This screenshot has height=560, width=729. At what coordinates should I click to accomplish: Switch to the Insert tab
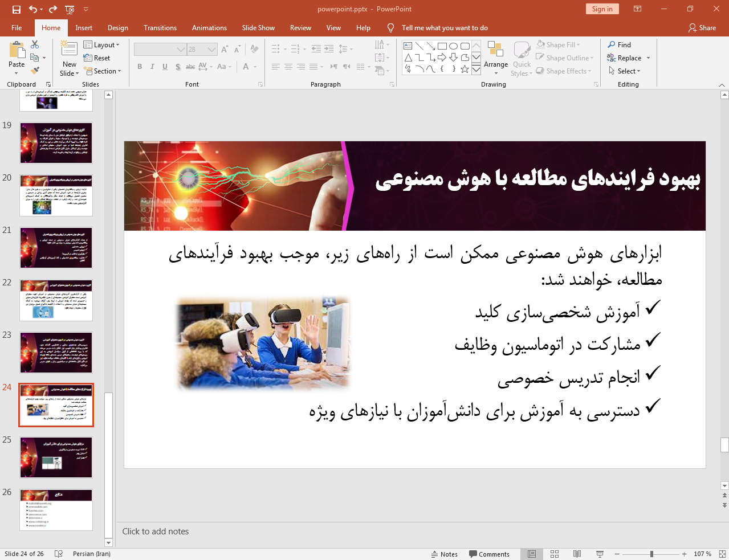(84, 27)
